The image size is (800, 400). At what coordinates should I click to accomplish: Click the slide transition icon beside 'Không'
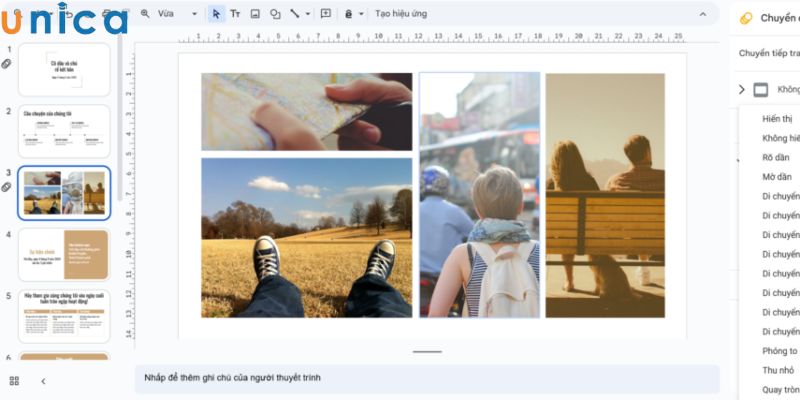[760, 90]
